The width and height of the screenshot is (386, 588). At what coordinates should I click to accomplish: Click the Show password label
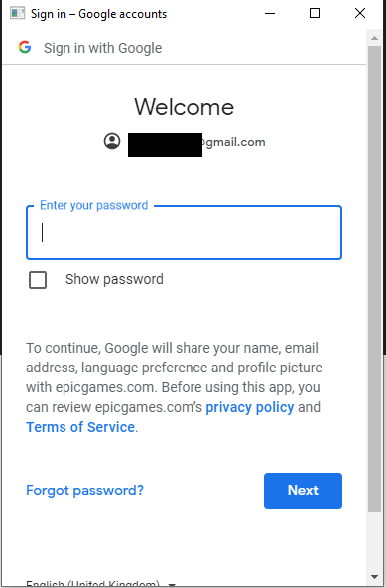point(114,279)
